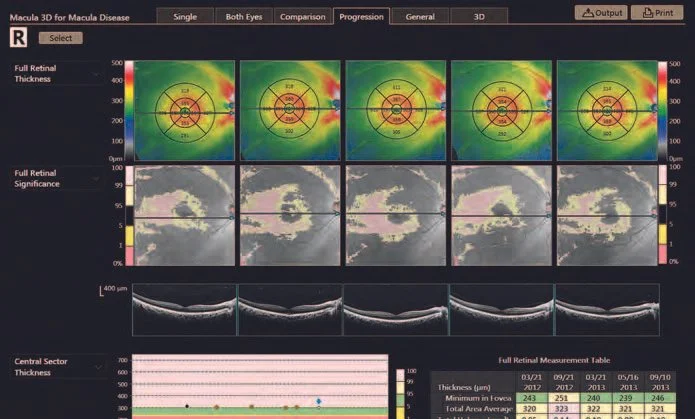The image size is (695, 419).
Task: Click the R right-eye indicator icon
Action: tap(19, 38)
